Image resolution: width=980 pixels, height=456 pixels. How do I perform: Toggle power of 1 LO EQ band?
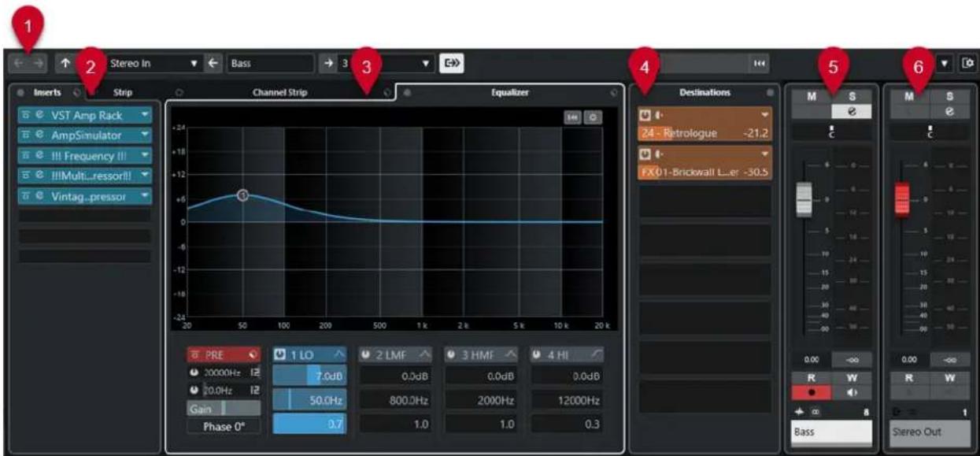coord(280,354)
